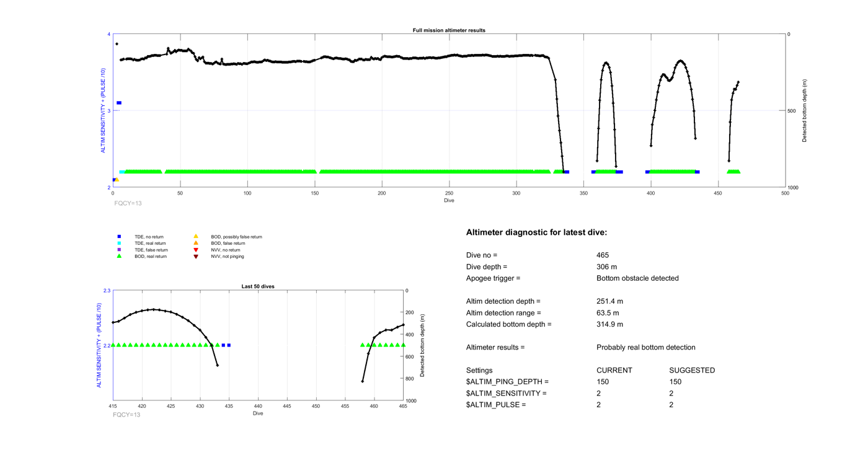Click the 'Full mission altimeter results' chart title
The height and width of the screenshot is (450, 868).
point(449,30)
